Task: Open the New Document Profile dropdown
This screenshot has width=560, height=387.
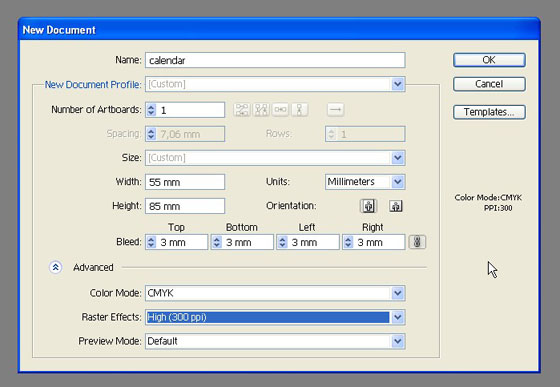Action: tap(398, 84)
